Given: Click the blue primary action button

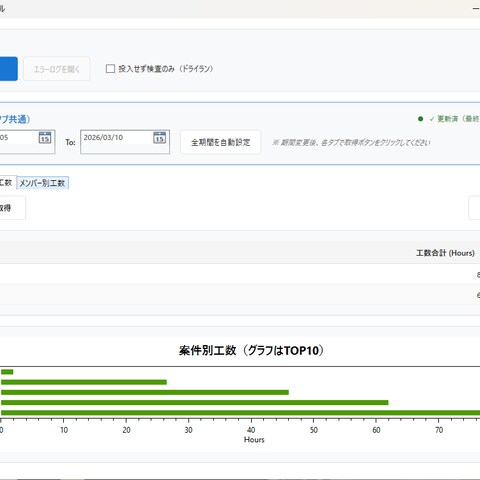Looking at the screenshot, I should [9, 69].
